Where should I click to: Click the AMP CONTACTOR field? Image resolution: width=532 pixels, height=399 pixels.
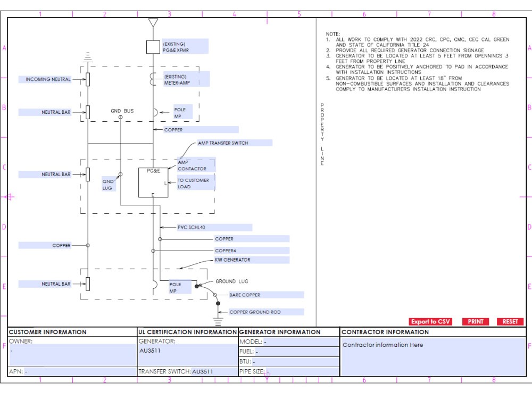tap(196, 165)
